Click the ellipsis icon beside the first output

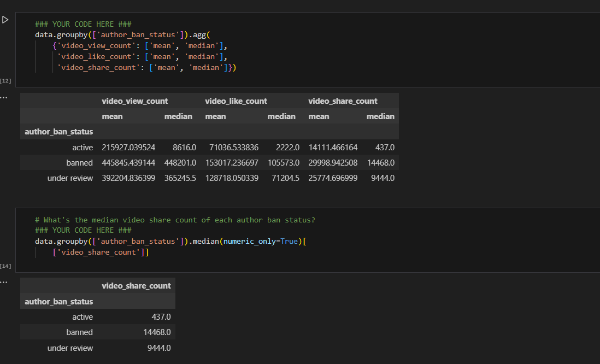point(5,97)
